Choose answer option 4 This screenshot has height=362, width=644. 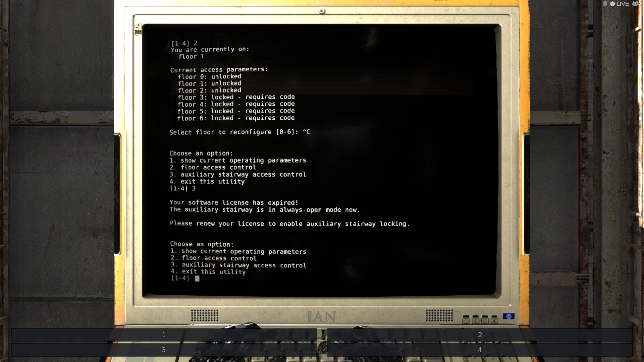(x=480, y=350)
